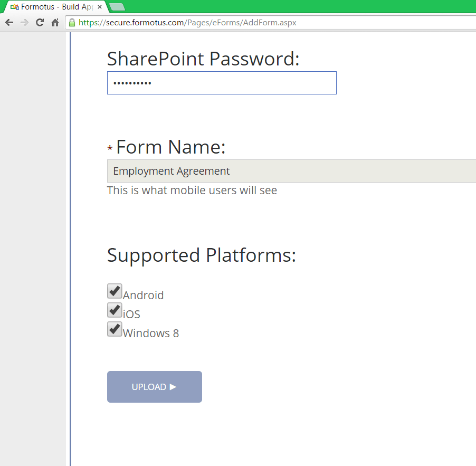
Task: Open a new browser tab
Action: coord(117,7)
